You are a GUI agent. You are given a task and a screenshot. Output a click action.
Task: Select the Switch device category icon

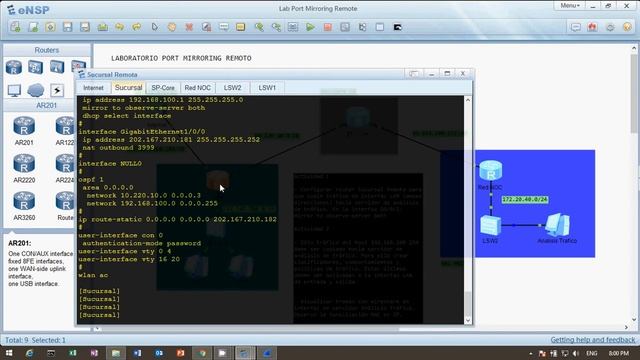[x=36, y=67]
